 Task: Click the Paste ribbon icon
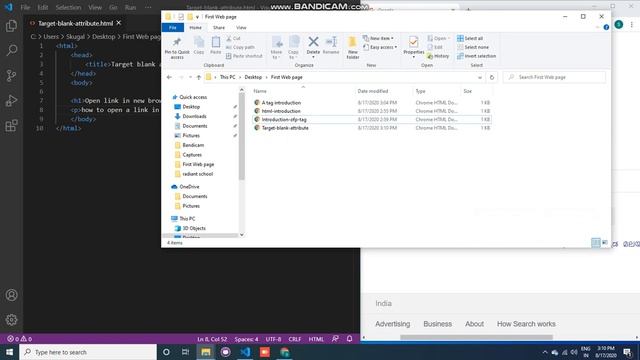[x=216, y=45]
